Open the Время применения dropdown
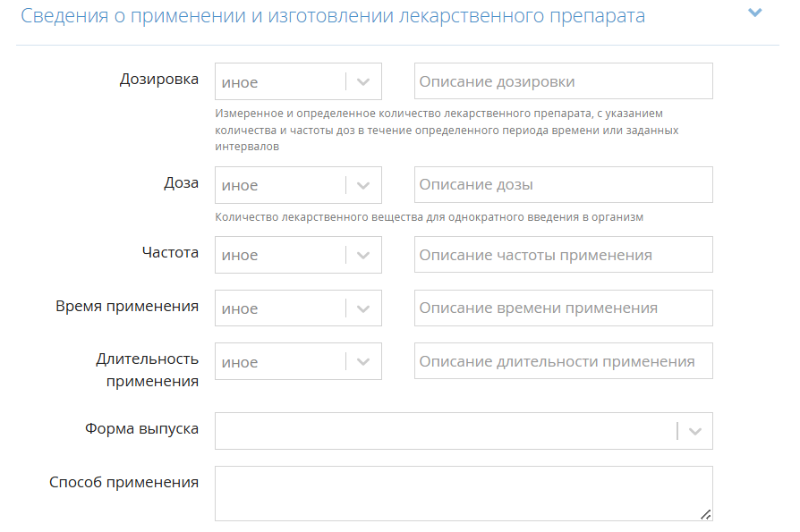 coord(298,308)
